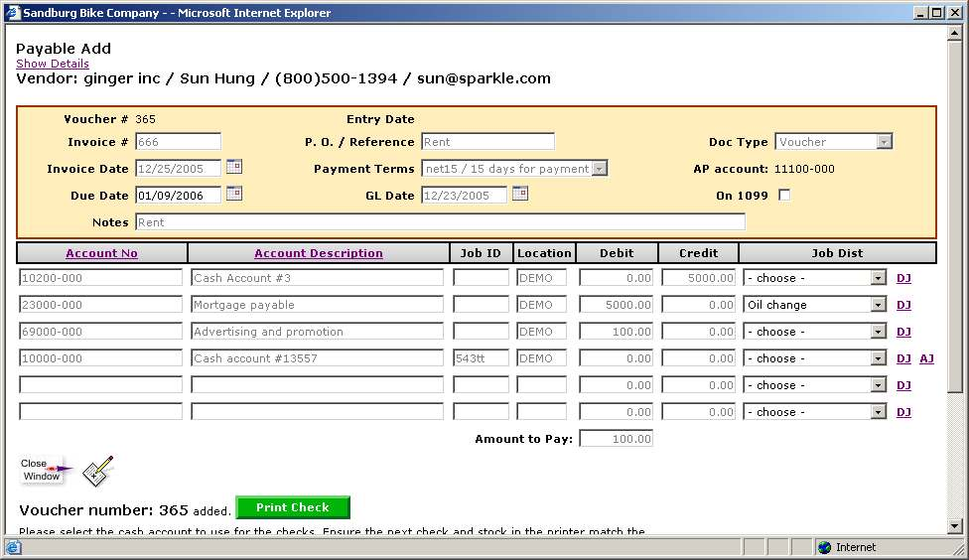Click the vertical scrollbar down arrow
The image size is (969, 560).
(955, 526)
